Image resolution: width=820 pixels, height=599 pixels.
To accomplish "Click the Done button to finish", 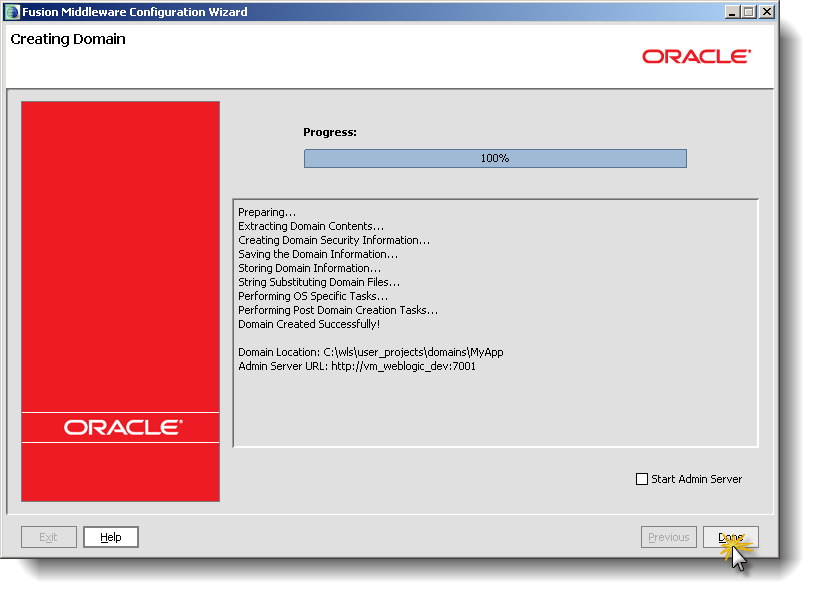I will point(730,537).
